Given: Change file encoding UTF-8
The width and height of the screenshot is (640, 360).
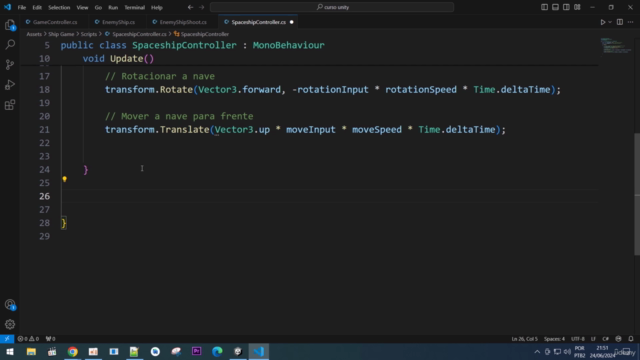Looking at the screenshot, I should tap(578, 339).
